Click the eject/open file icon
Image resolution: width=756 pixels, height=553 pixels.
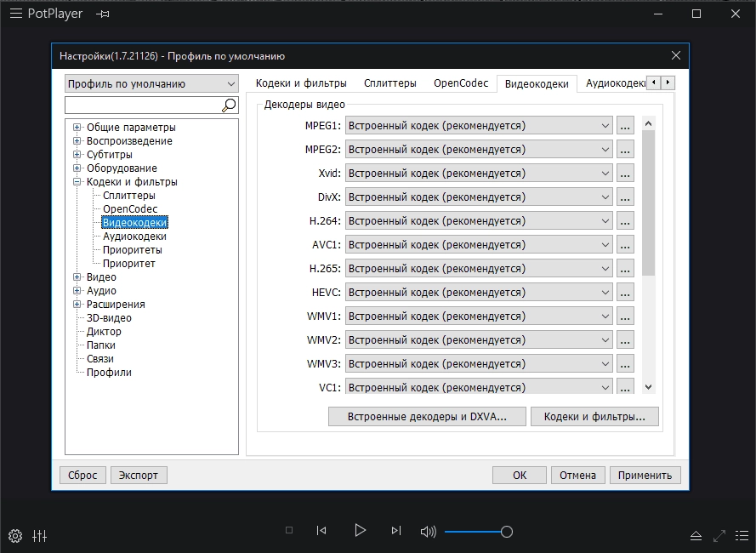(696, 536)
